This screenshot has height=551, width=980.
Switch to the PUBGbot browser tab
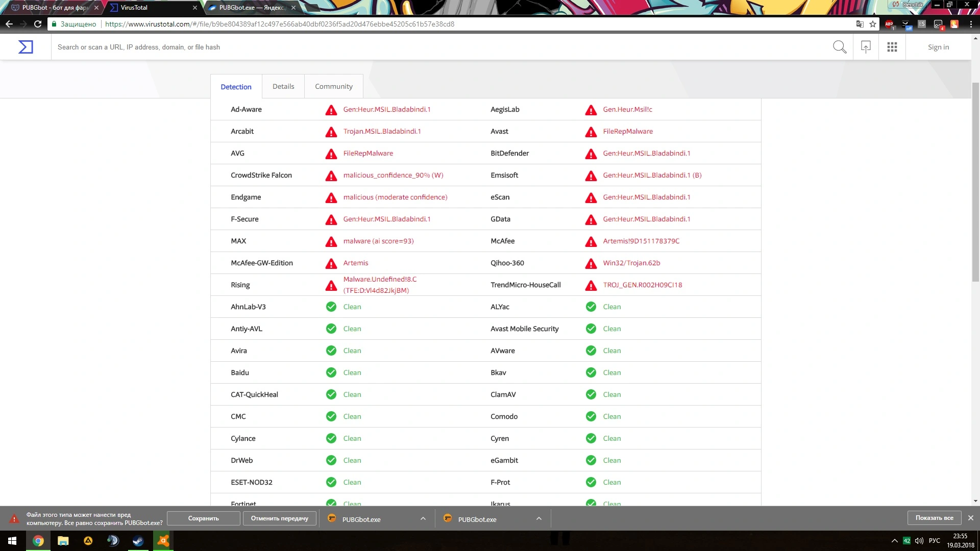click(x=55, y=8)
